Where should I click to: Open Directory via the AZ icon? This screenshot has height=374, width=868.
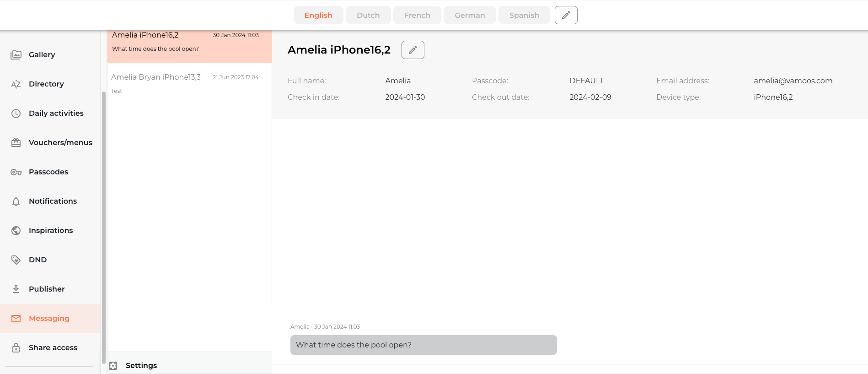(x=16, y=84)
